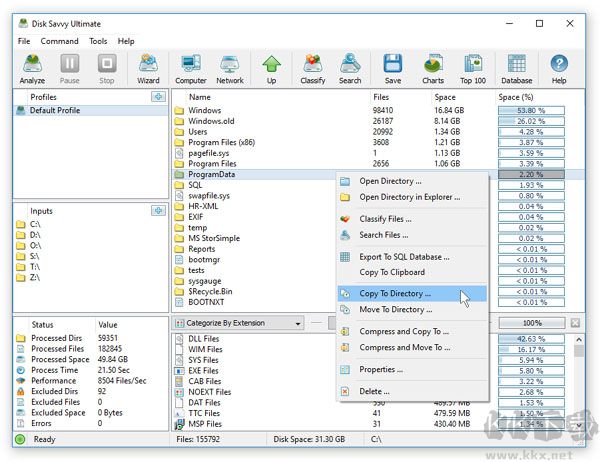Select the $Recycle.Bin folder row
Viewport: 600px width, 462px height.
[x=254, y=292]
